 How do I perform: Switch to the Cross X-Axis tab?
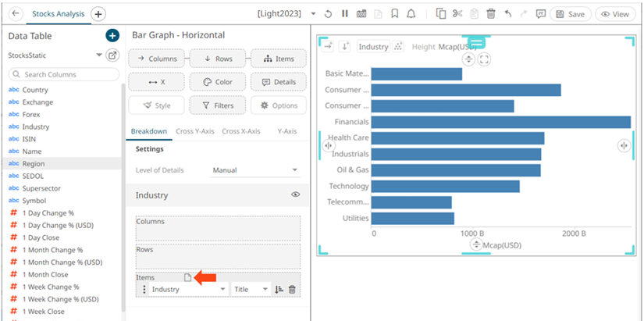tap(241, 131)
